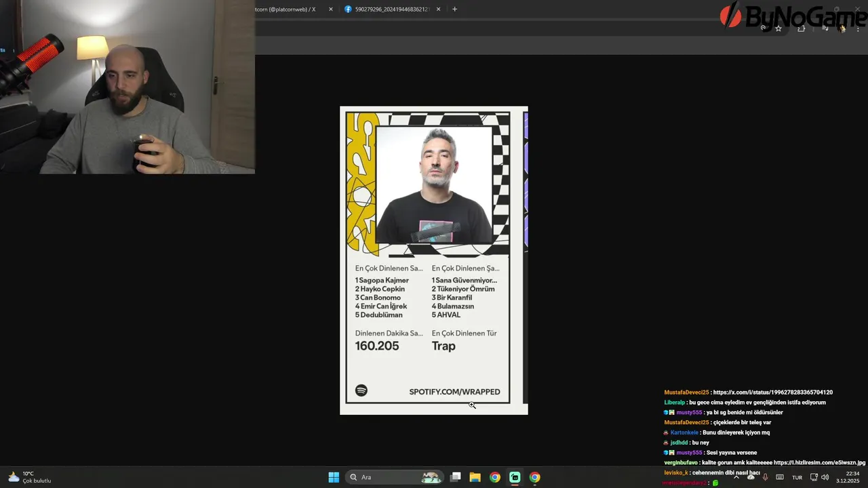Open a new browser tab

pyautogui.click(x=454, y=9)
